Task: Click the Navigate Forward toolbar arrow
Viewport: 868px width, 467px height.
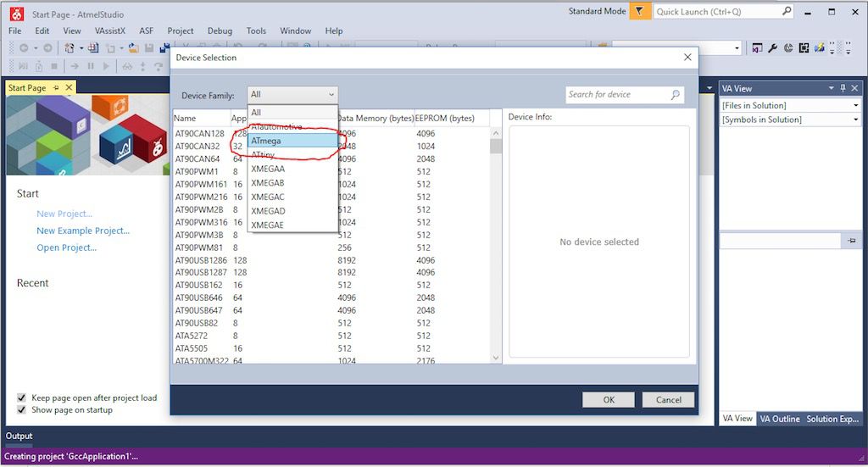Action: (47, 48)
